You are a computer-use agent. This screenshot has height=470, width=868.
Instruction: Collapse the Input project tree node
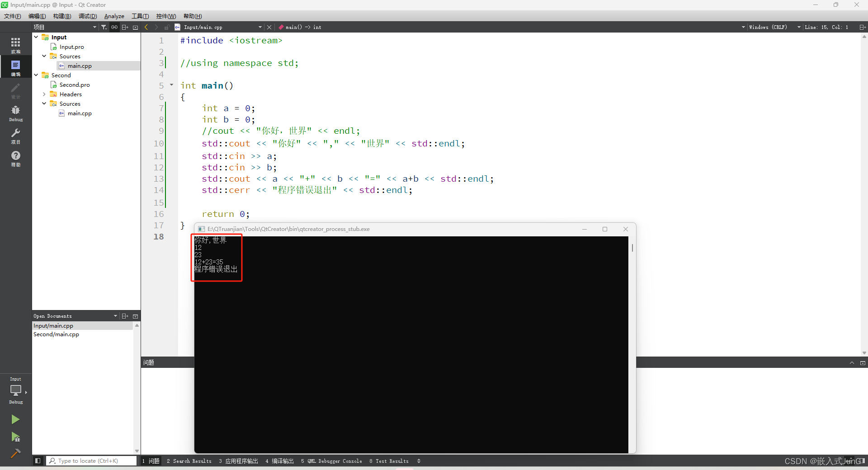pyautogui.click(x=36, y=37)
